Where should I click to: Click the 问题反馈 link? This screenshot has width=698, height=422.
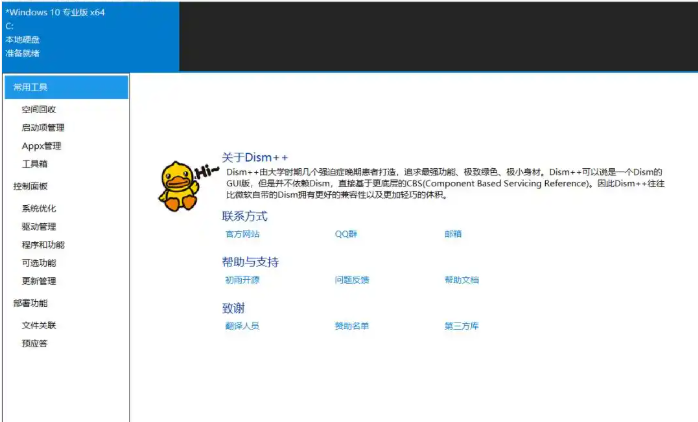point(352,280)
